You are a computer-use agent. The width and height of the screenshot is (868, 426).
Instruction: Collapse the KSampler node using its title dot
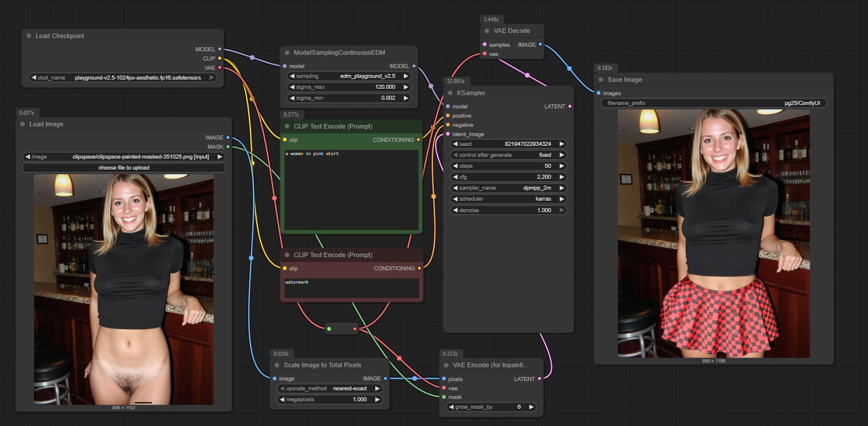[450, 93]
